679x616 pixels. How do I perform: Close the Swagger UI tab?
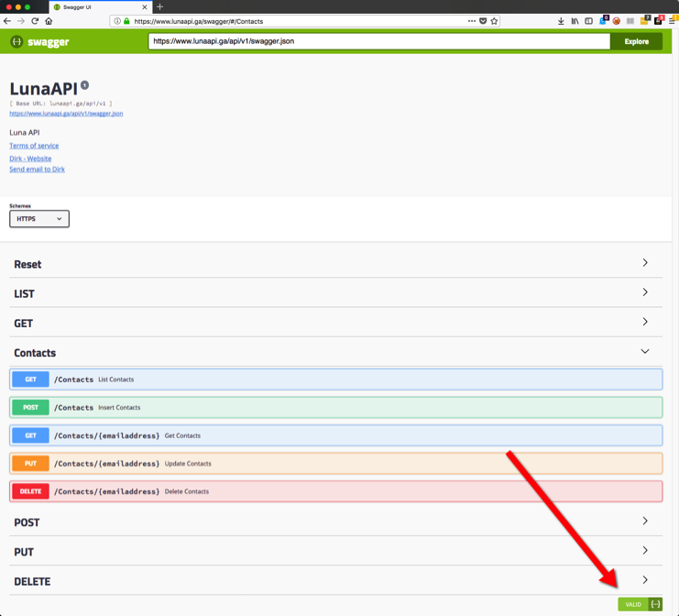[x=145, y=7]
